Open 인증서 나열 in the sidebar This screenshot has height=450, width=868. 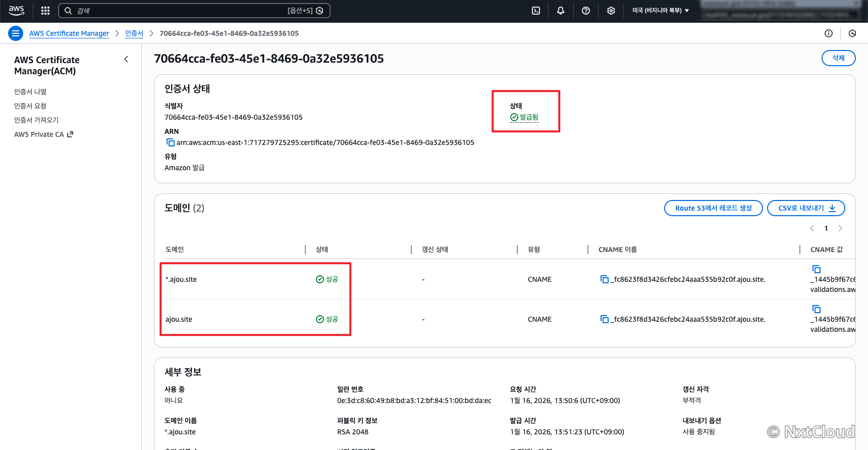pos(30,91)
